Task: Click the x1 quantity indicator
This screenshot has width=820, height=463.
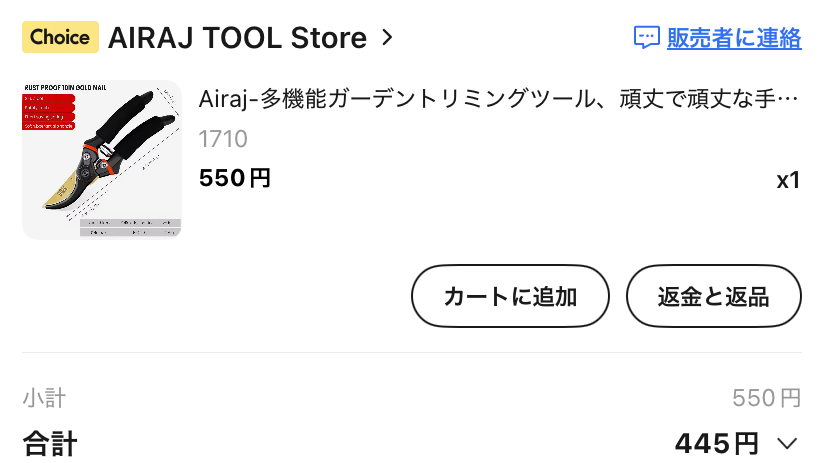Action: click(x=788, y=180)
